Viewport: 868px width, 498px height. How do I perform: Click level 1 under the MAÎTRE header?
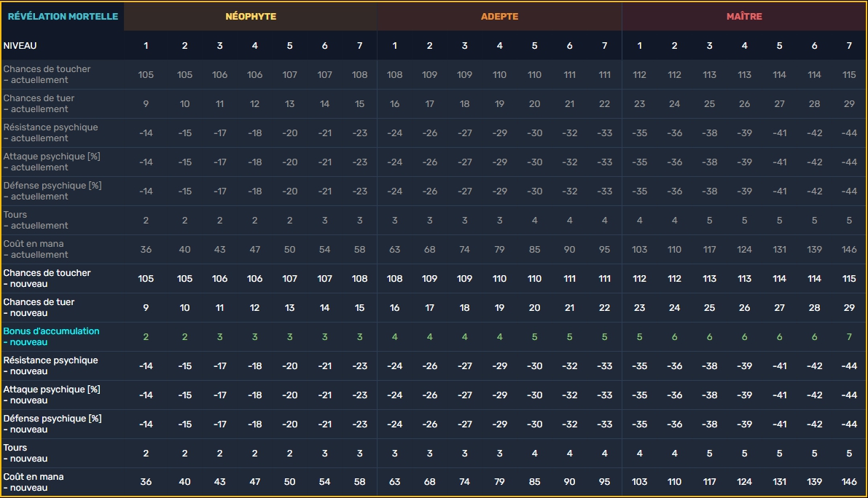click(x=639, y=46)
